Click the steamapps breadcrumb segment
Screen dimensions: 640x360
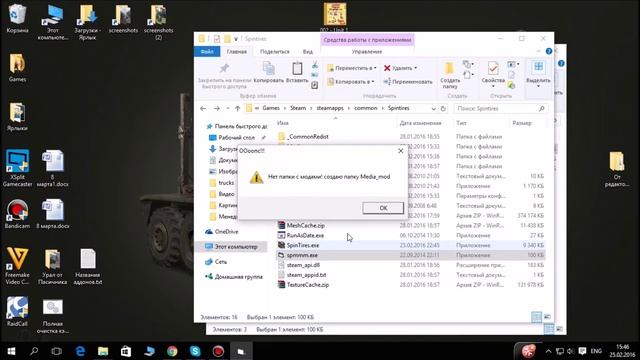point(330,108)
